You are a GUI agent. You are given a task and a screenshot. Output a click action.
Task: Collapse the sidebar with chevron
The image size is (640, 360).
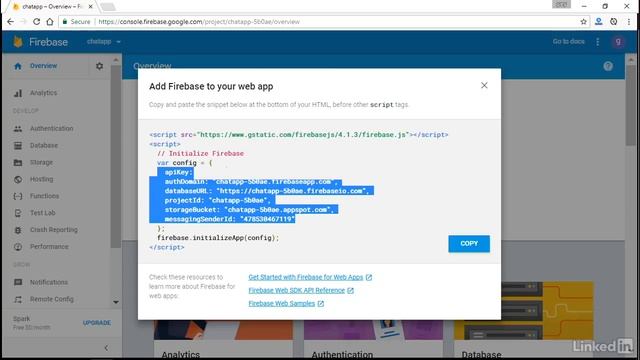tap(106, 348)
